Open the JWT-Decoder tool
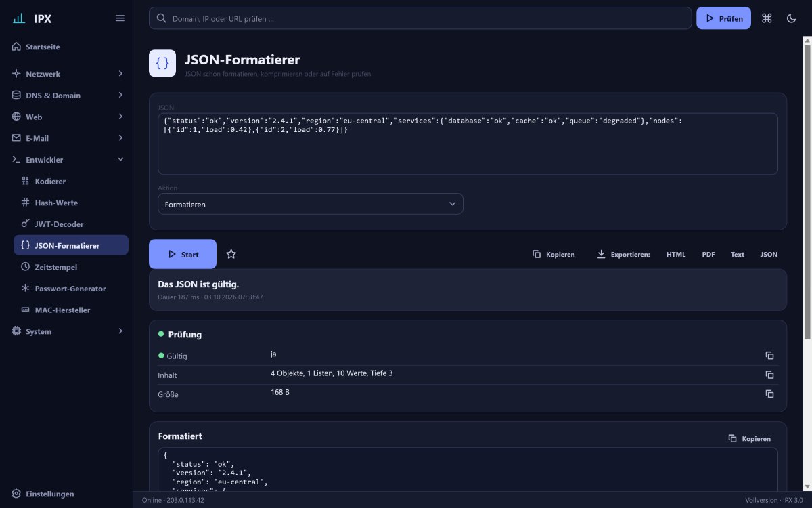812x508 pixels. coord(71,224)
